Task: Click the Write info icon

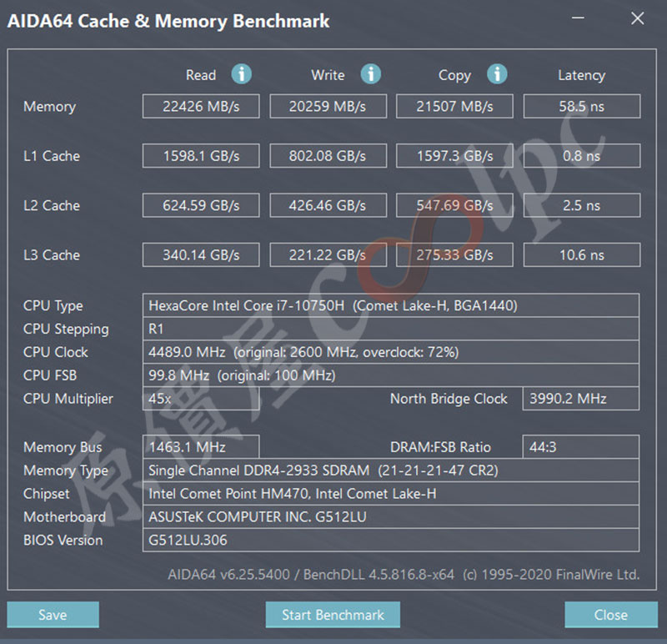Action: point(370,74)
